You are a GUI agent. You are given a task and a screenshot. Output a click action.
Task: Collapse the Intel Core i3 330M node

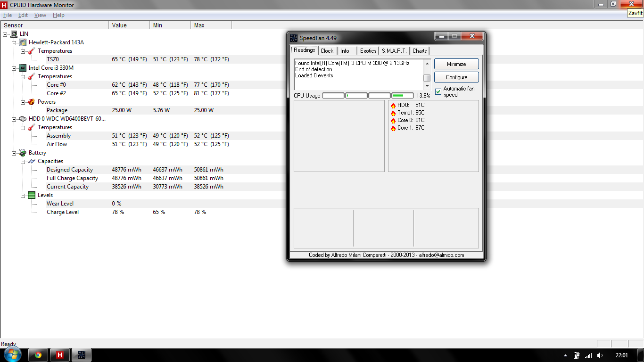14,68
